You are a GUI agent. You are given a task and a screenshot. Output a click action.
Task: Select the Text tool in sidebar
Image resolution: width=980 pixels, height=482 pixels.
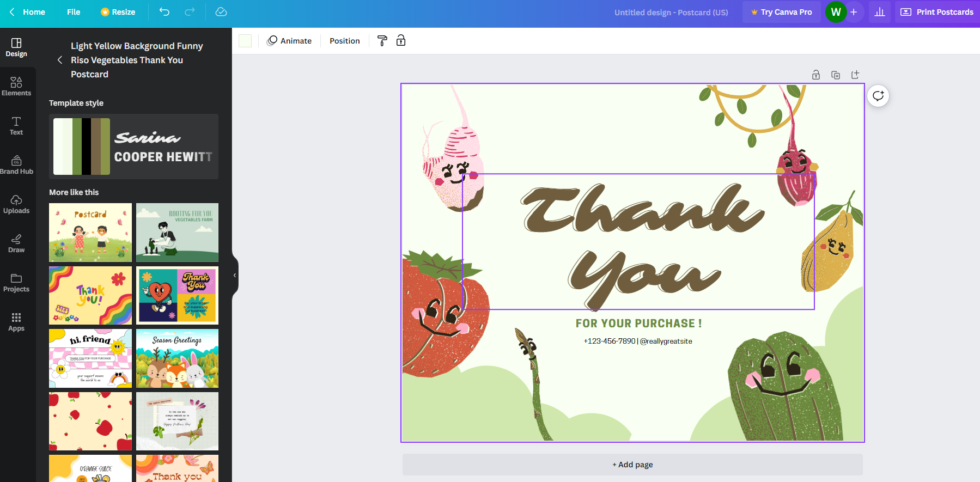16,125
